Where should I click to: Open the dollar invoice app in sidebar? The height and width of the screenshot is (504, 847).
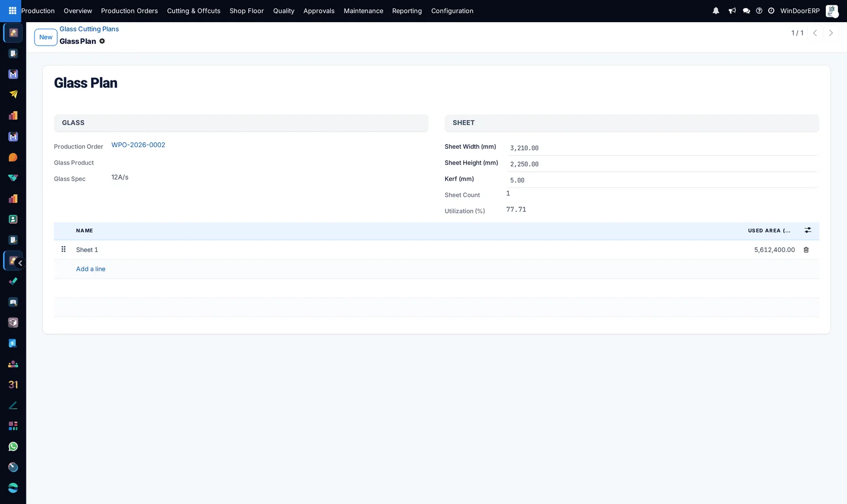(x=13, y=344)
